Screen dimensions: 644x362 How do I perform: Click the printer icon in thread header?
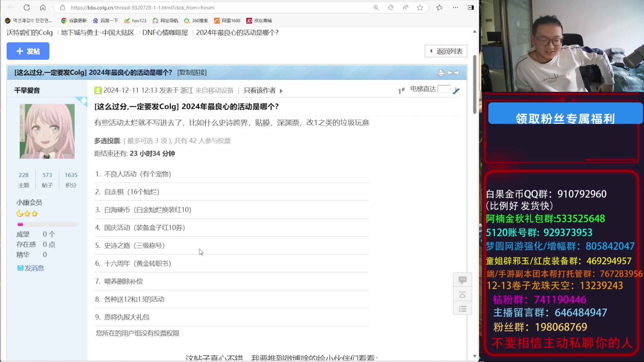(441, 72)
